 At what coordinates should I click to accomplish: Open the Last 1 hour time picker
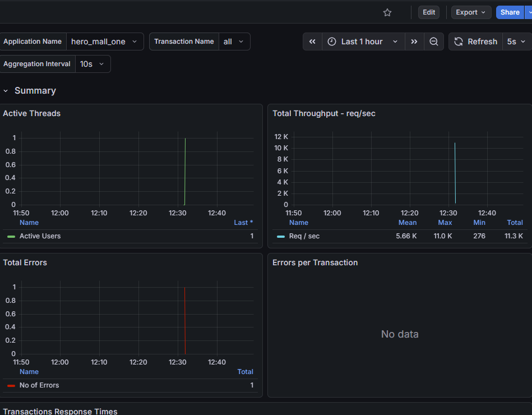363,41
